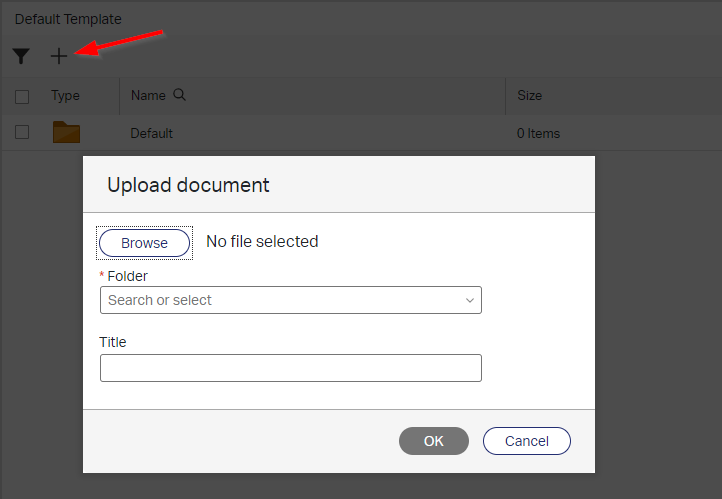The image size is (722, 499).
Task: Click the 'No file selected' text
Action: (x=262, y=241)
